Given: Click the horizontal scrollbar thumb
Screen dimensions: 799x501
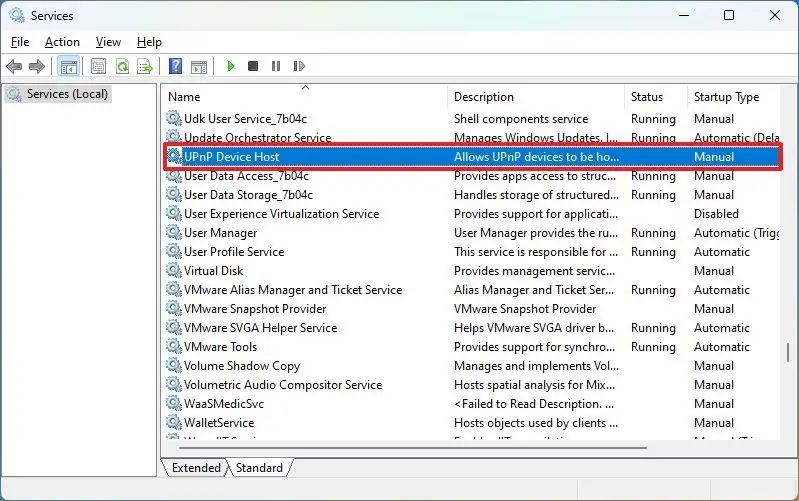Looking at the screenshot, I should tap(413, 448).
